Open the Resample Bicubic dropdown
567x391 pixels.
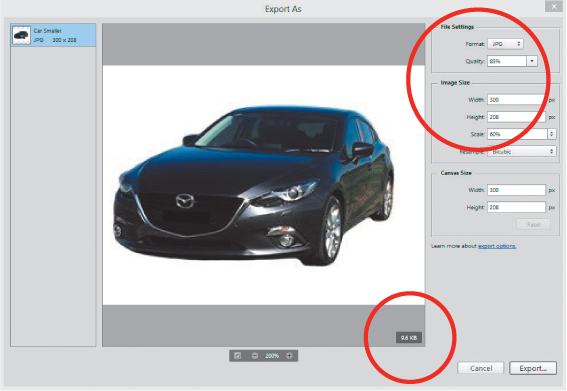(x=522, y=152)
